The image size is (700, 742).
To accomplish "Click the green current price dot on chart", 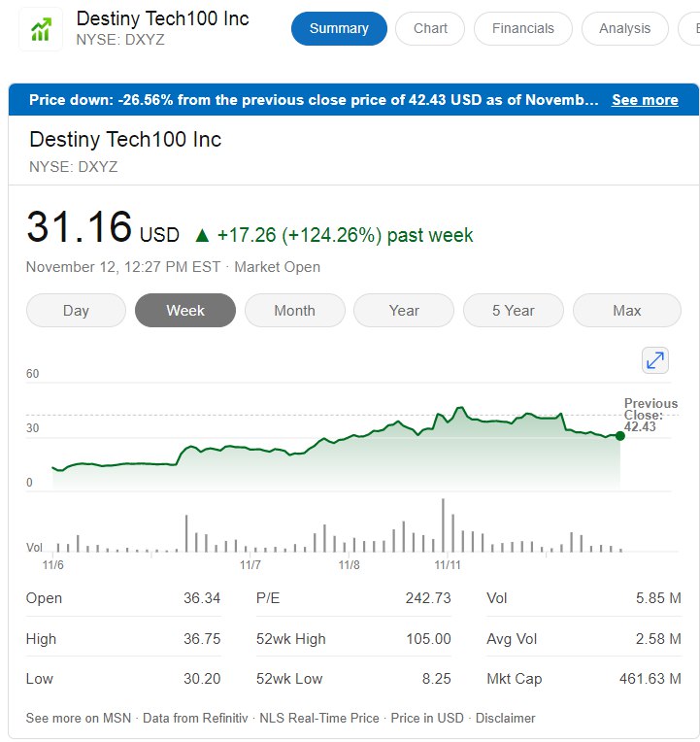I will point(620,436).
